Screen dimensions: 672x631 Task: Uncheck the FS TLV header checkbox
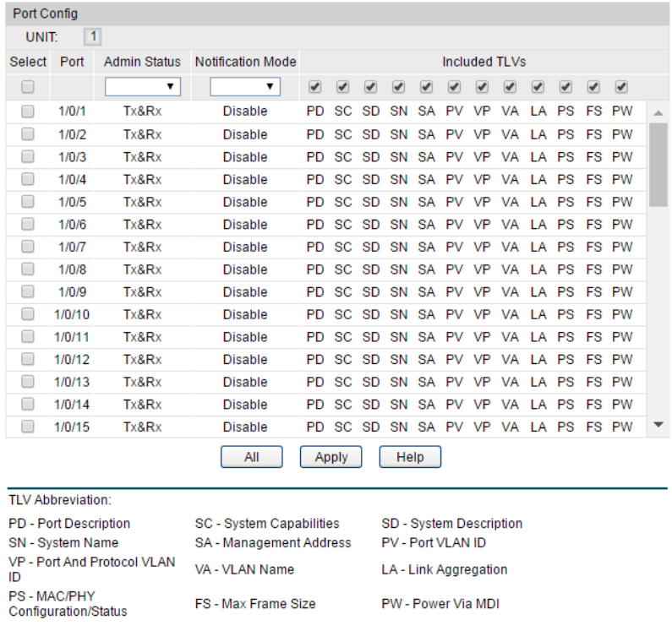(x=593, y=87)
